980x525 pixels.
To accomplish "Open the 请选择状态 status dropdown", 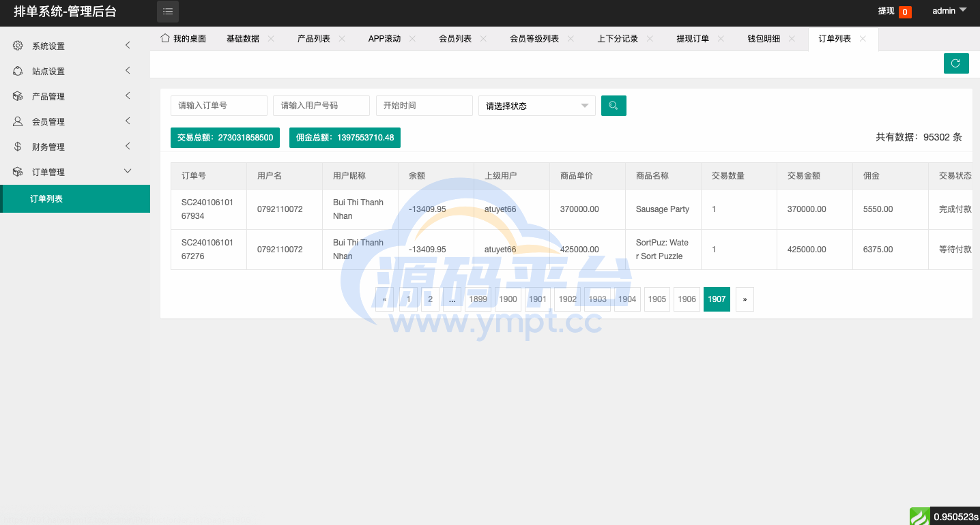I will pyautogui.click(x=537, y=106).
